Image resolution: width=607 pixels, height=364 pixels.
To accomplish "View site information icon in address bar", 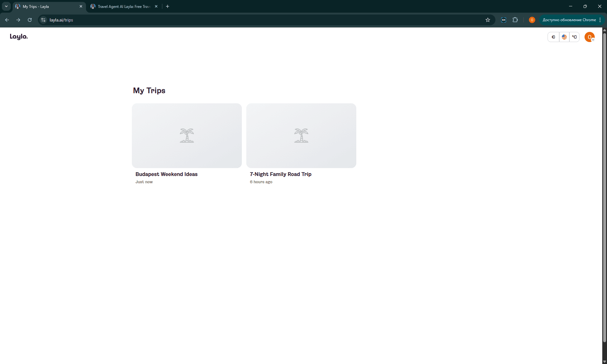I will [43, 20].
